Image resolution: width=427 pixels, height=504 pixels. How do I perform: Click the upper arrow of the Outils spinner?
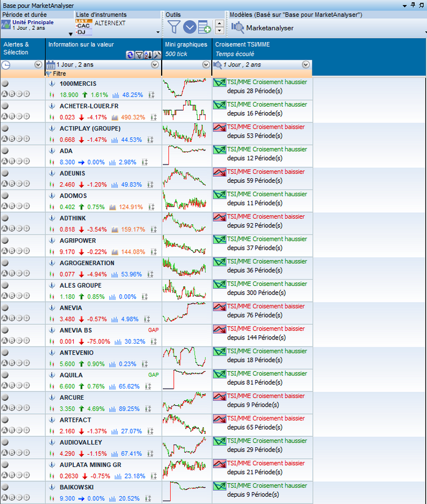point(220,24)
